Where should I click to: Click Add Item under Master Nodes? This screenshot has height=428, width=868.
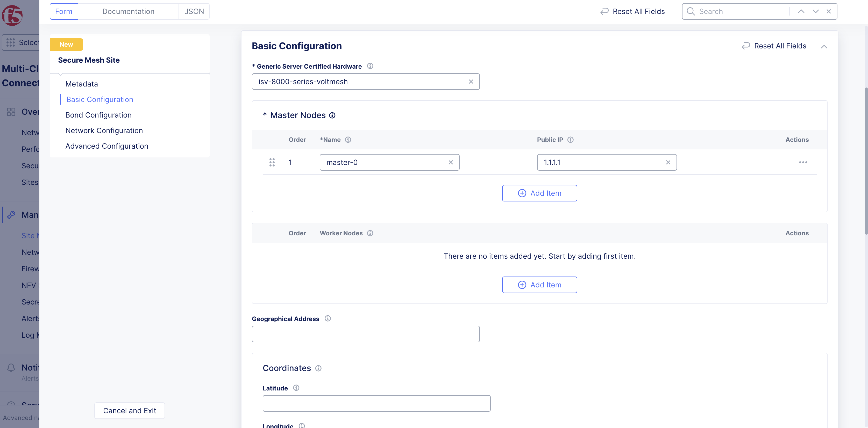(539, 193)
